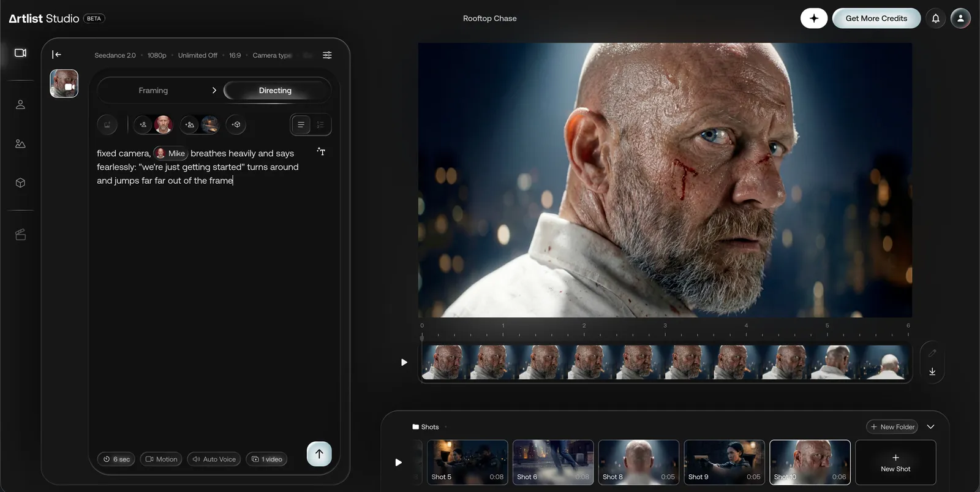Select the Shot 5 thumbnail
980x492 pixels.
click(467, 463)
